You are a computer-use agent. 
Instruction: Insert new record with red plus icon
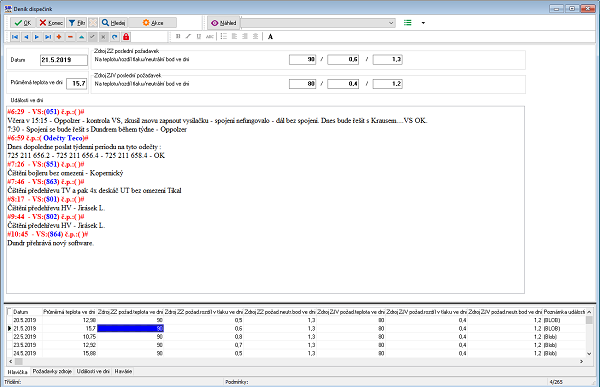pyautogui.click(x=59, y=37)
